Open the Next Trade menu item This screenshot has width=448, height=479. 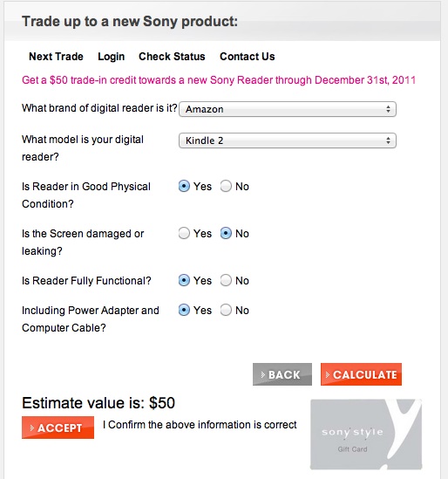56,57
